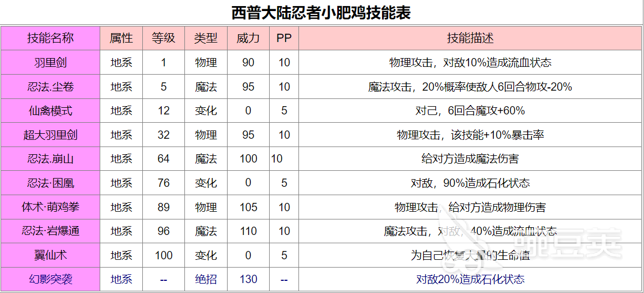Click level value 32 for 超大羽里剑

click(163, 135)
